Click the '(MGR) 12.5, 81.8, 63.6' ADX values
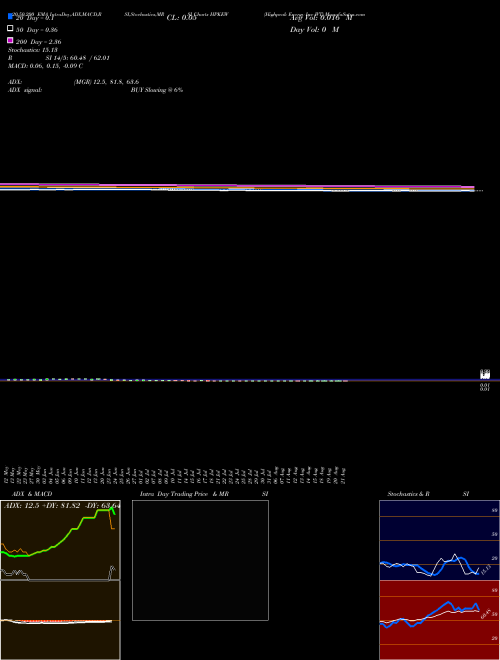Screen dimensions: 500x660 106,82
